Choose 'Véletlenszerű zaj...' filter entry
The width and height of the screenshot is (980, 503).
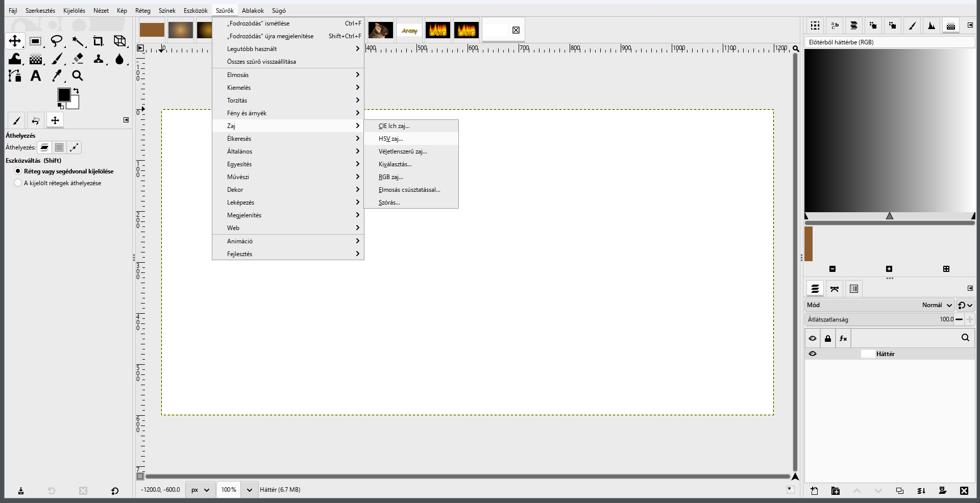411,152
